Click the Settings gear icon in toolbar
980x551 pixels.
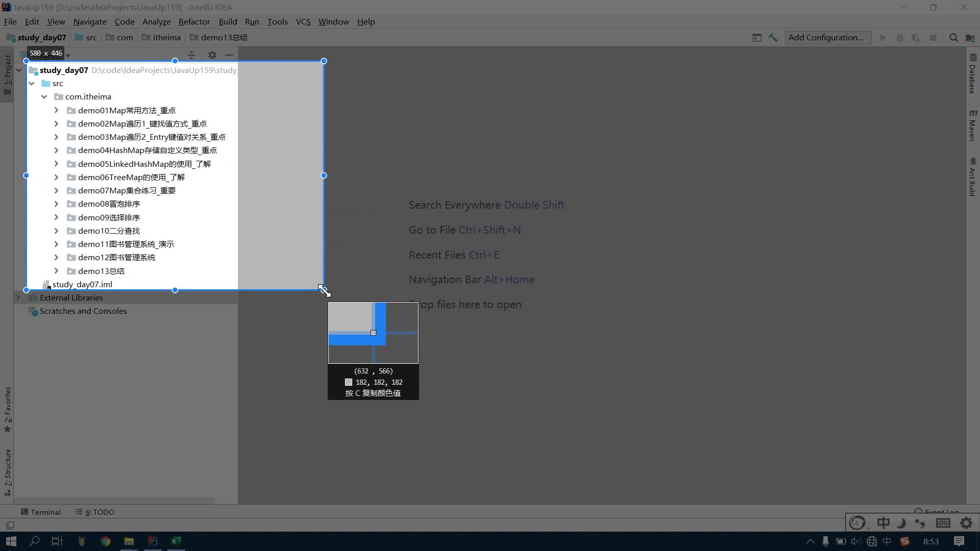[212, 55]
